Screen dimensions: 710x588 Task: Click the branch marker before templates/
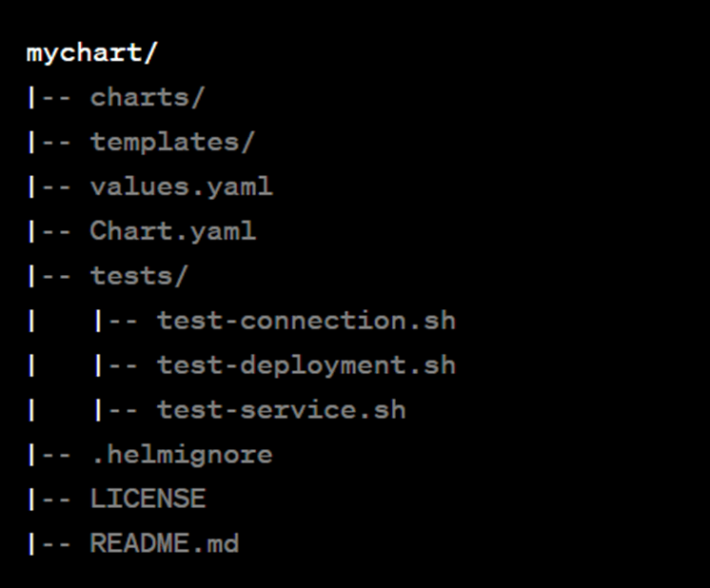[x=49, y=142]
